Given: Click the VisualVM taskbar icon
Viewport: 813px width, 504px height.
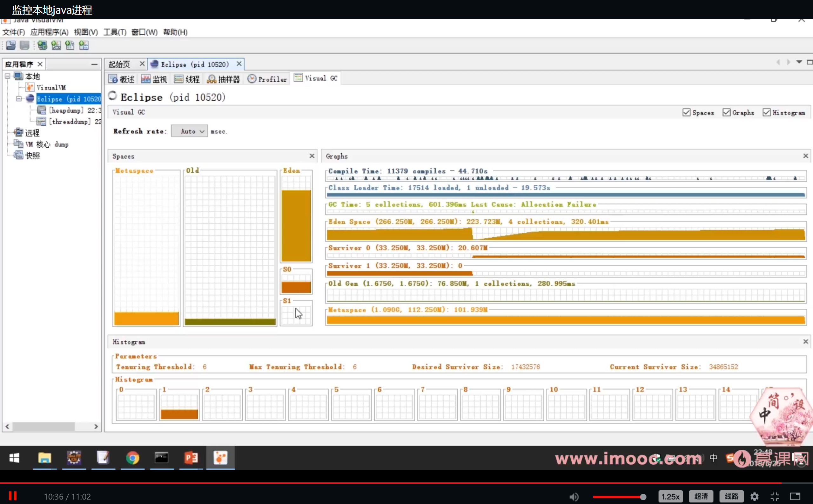Looking at the screenshot, I should pyautogui.click(x=220, y=458).
